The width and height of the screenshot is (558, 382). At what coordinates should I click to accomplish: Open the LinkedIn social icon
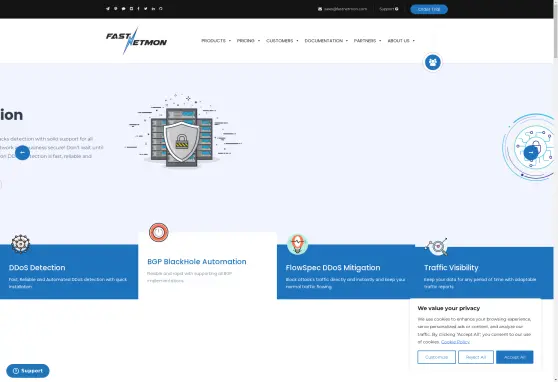tap(153, 9)
